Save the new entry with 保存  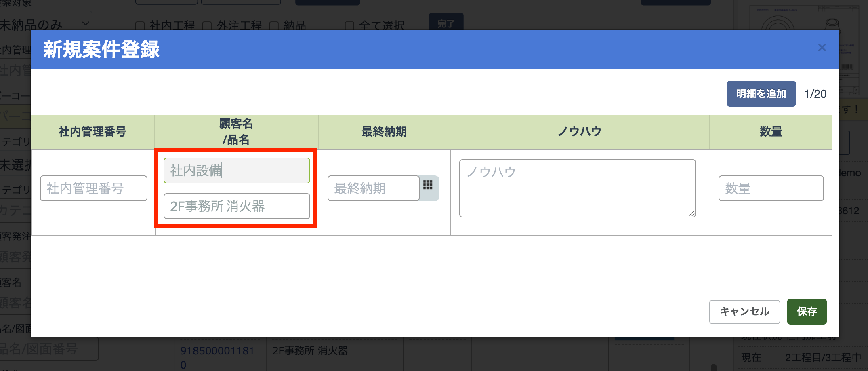click(806, 311)
